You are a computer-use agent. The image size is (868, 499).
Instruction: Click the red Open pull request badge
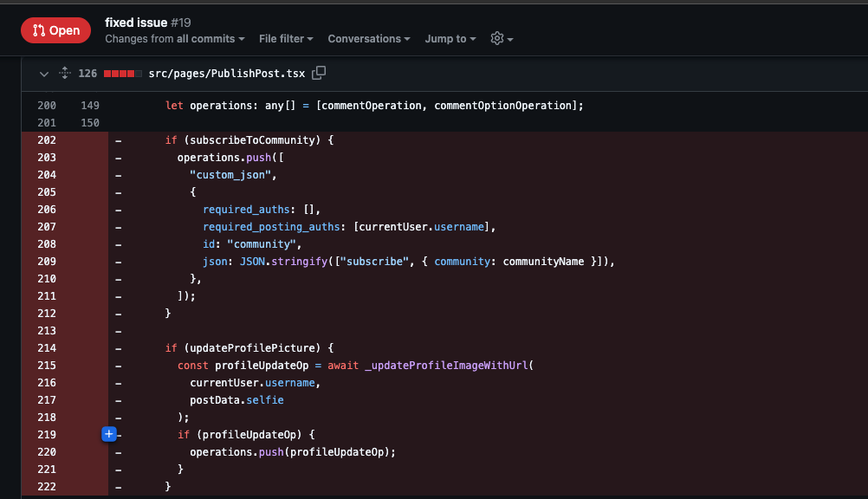click(x=55, y=30)
